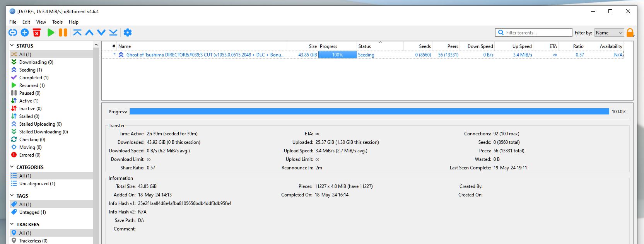The height and width of the screenshot is (244, 644).
Task: Click the Info Hash v1 value
Action: click(x=184, y=203)
